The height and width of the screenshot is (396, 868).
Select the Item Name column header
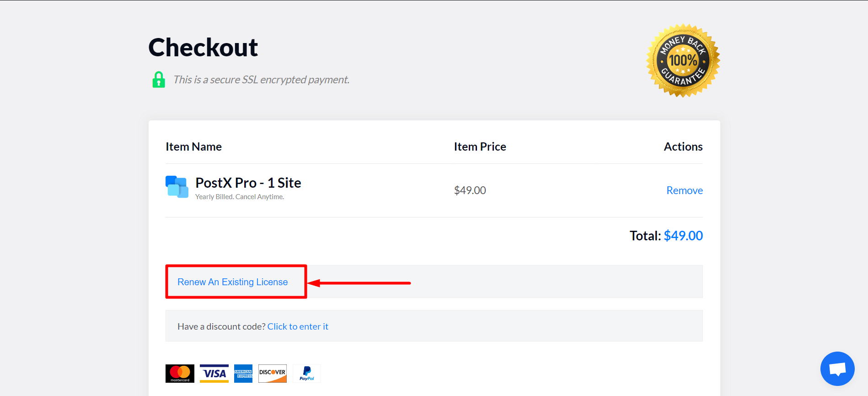193,146
